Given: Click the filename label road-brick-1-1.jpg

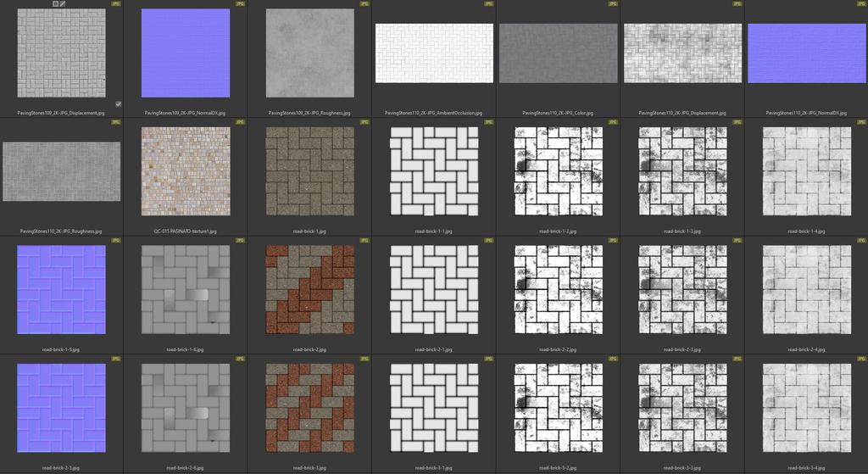Looking at the screenshot, I should click(x=433, y=231).
